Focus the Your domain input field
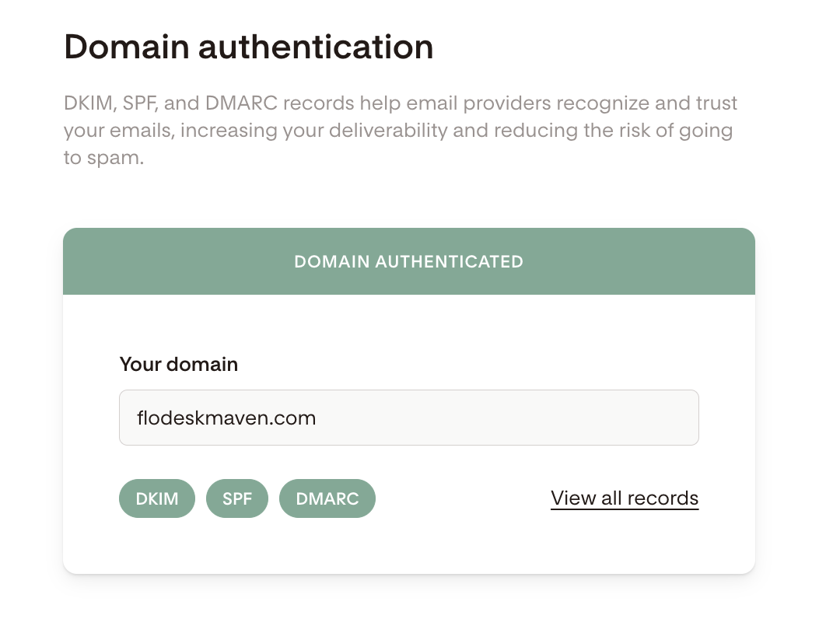The image size is (840, 619). pyautogui.click(x=409, y=418)
